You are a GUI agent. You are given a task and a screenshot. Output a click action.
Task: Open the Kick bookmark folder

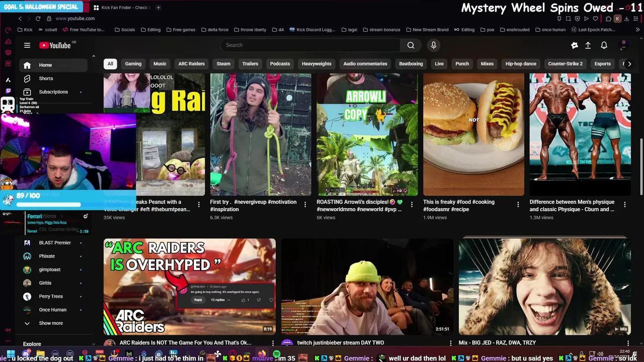click(25, 30)
